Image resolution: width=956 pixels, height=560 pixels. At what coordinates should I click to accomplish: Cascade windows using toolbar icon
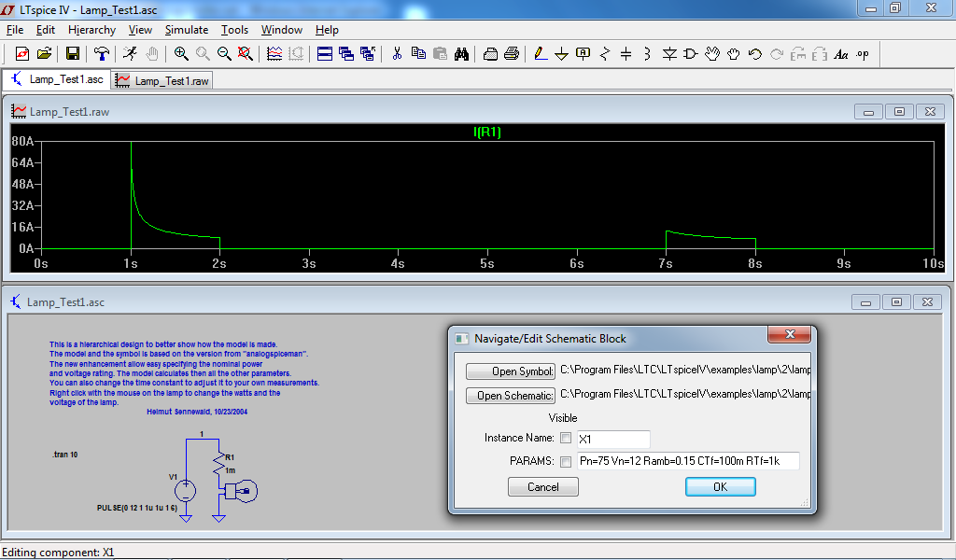(x=346, y=54)
